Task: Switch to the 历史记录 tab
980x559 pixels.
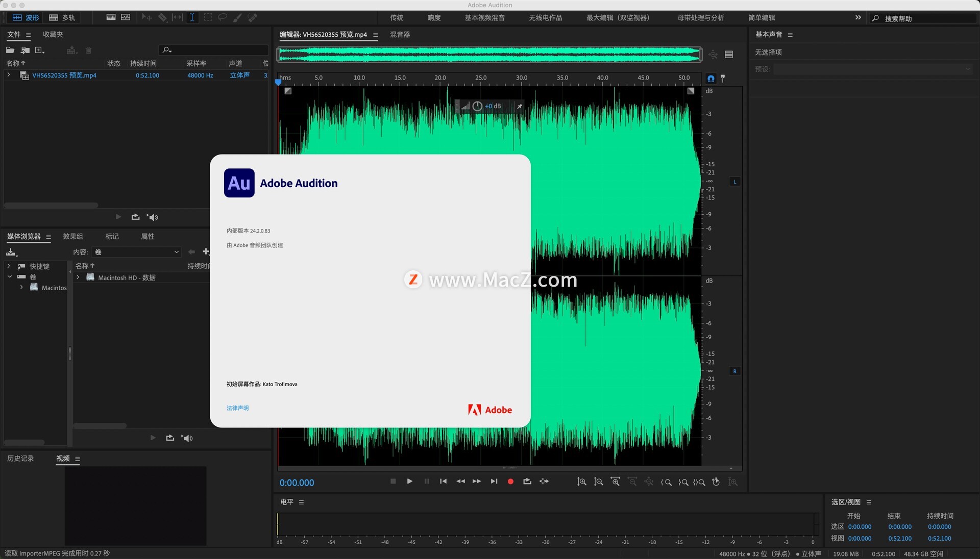Action: [20, 459]
